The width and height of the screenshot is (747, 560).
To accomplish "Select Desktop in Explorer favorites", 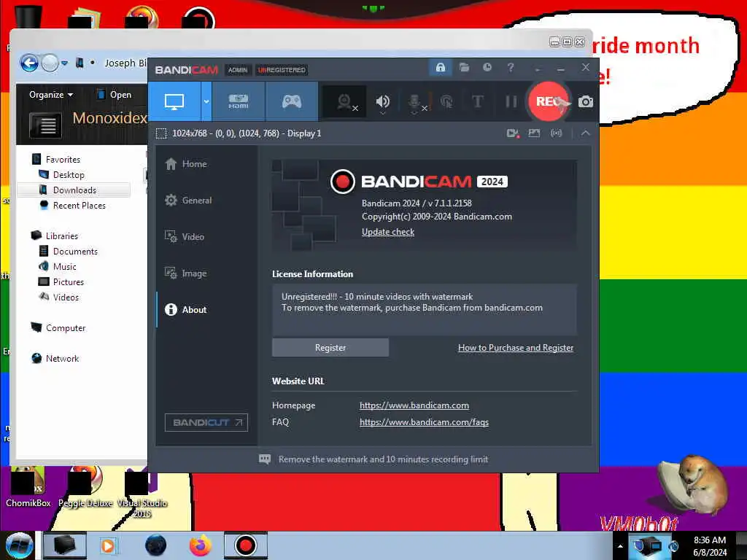I will tap(68, 175).
